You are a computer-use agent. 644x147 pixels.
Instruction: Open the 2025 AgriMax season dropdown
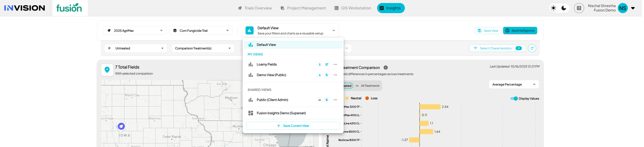pyautogui.click(x=135, y=31)
